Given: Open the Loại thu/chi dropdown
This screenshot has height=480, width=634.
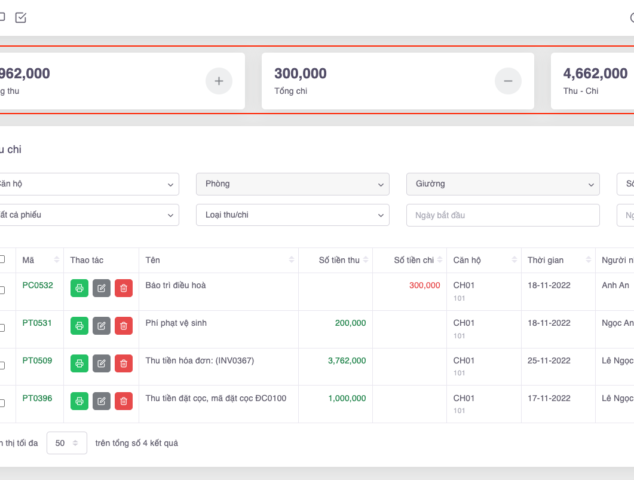Looking at the screenshot, I should (292, 215).
